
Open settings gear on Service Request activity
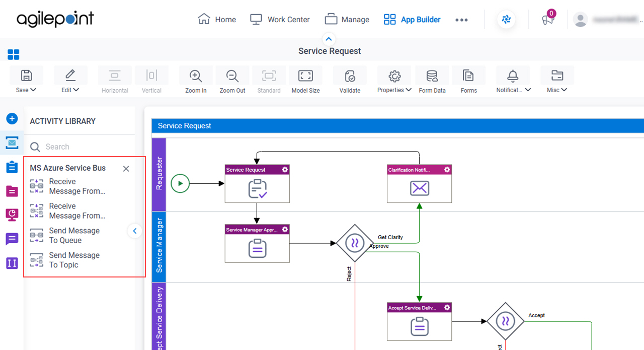pyautogui.click(x=285, y=170)
